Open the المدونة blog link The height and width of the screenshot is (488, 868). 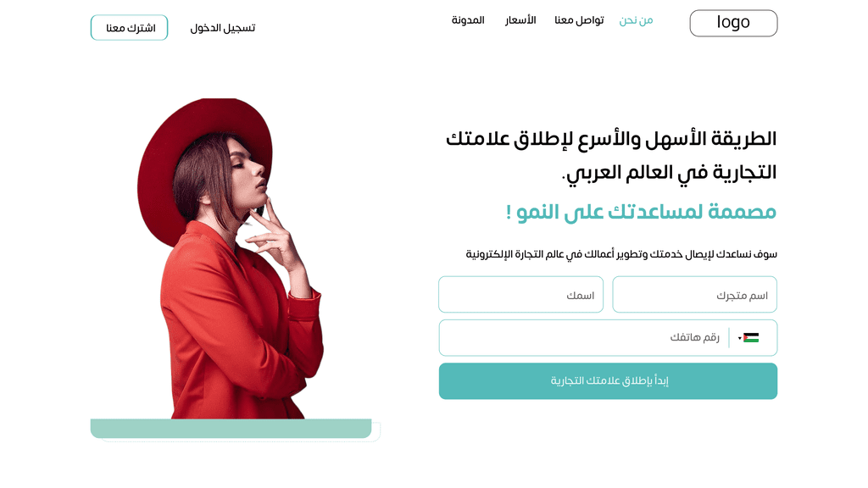[x=468, y=20]
